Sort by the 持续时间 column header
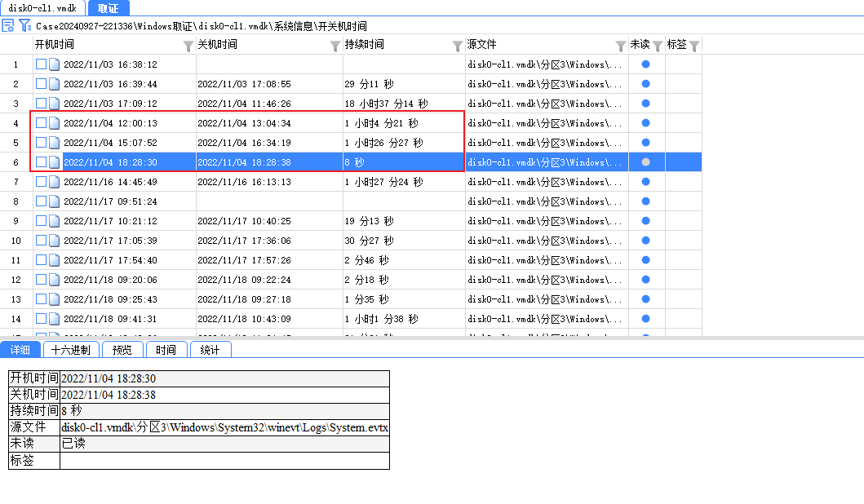 [x=364, y=45]
